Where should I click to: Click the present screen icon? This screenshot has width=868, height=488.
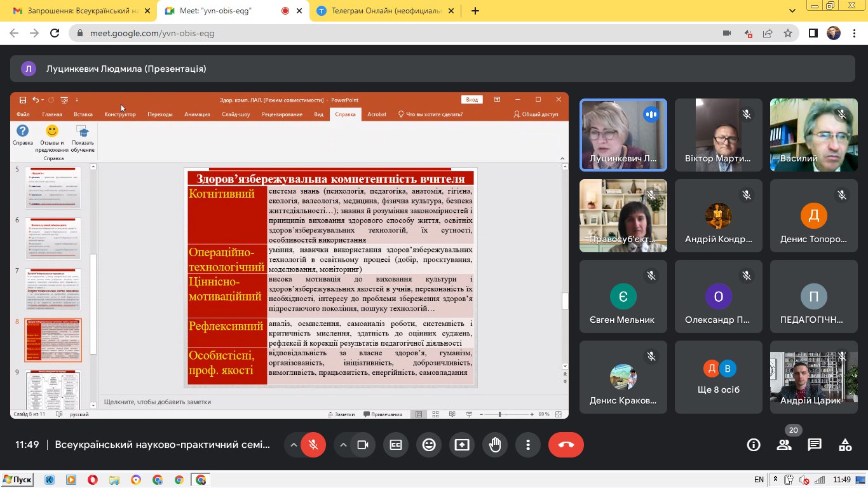462,445
